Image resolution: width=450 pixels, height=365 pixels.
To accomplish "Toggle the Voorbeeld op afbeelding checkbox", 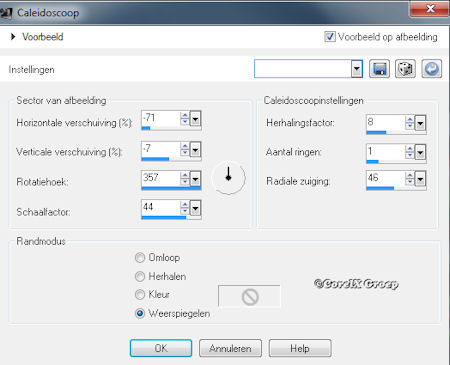I will (x=330, y=36).
